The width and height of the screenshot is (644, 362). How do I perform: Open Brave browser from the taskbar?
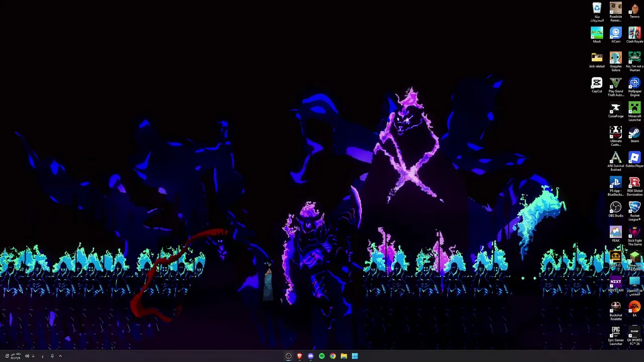(x=299, y=356)
